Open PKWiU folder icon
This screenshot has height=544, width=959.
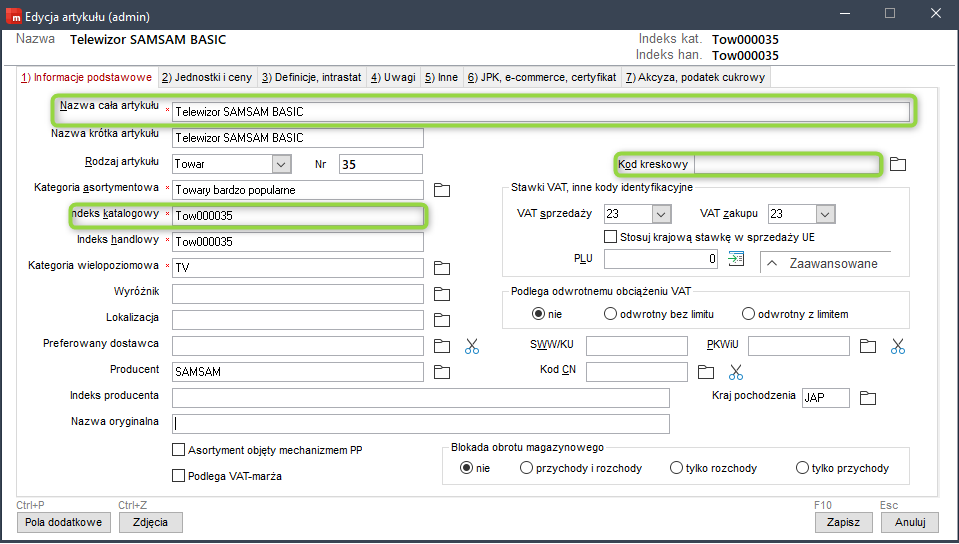point(867,346)
